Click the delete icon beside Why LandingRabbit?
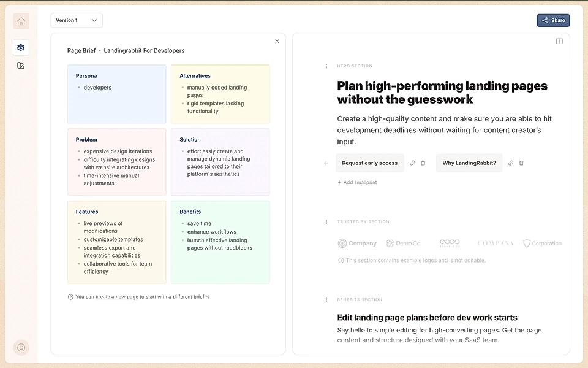 (x=522, y=163)
